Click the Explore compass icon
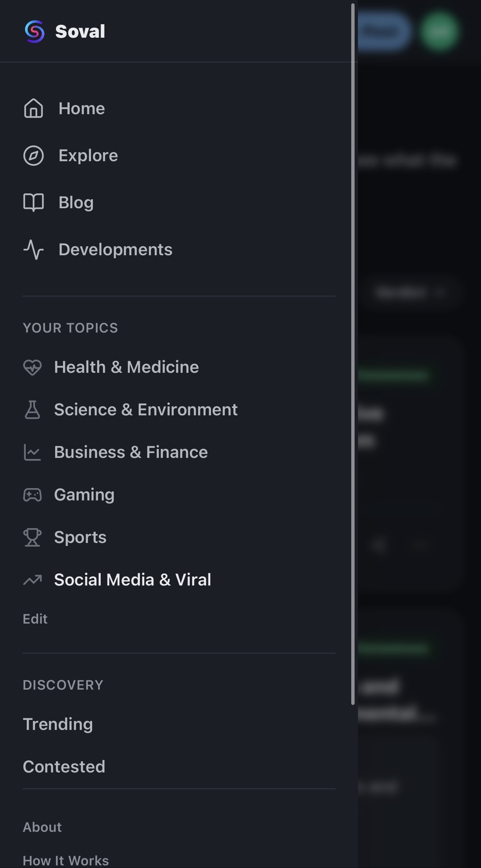Screen dimensions: 481x868 [x=34, y=156]
